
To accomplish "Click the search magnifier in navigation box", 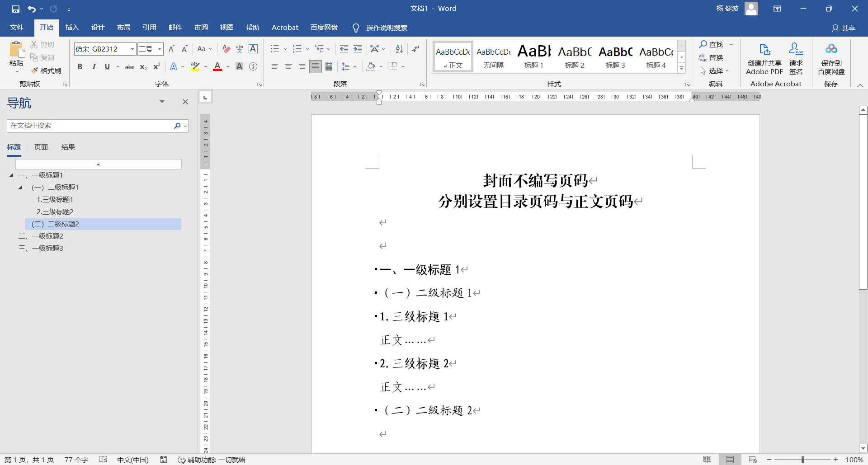I will (x=177, y=126).
